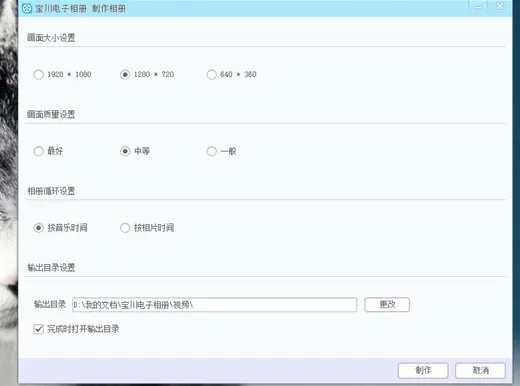The height and width of the screenshot is (386, 520).
Task: Click the 画面质量设置 section heading
Action: [51, 114]
